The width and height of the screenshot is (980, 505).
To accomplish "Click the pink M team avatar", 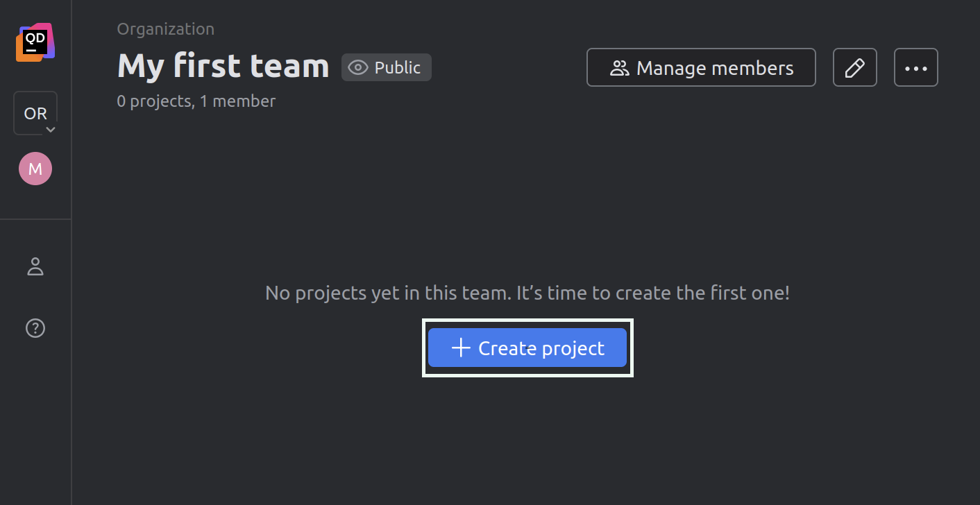I will pos(35,169).
